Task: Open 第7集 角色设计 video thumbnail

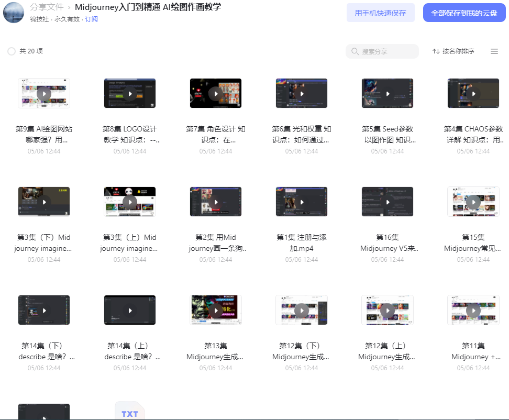Action: click(x=216, y=93)
